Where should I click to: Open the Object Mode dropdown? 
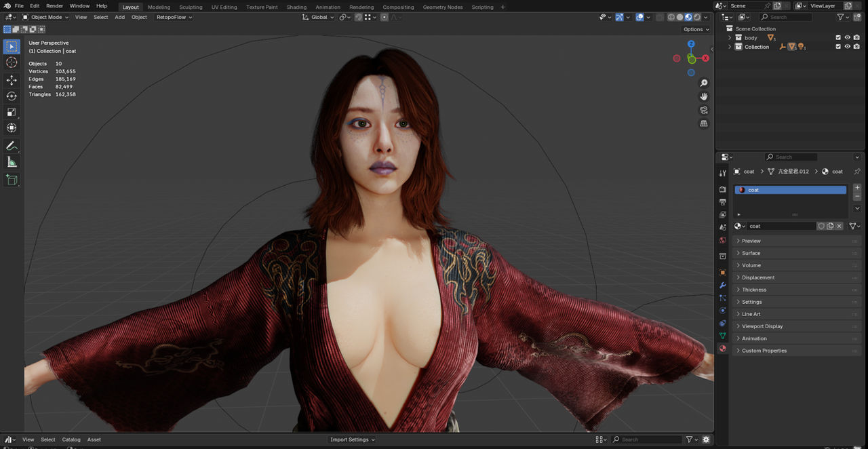45,17
